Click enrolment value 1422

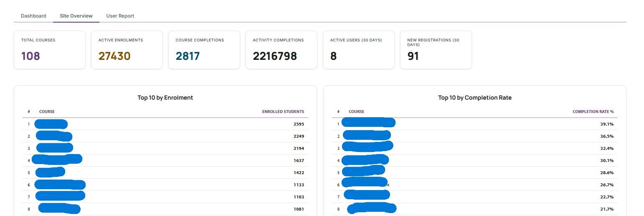pyautogui.click(x=299, y=172)
